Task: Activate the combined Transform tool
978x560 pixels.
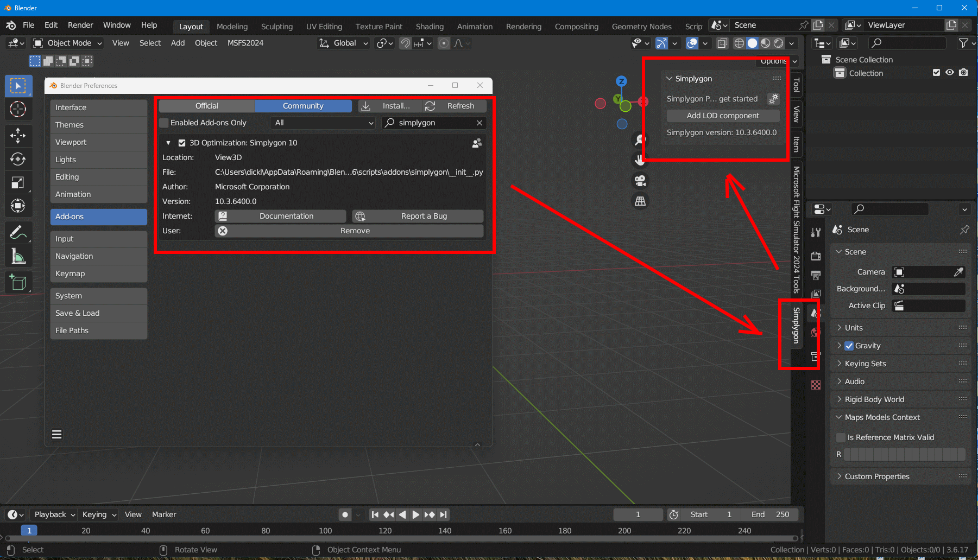Action: point(18,206)
